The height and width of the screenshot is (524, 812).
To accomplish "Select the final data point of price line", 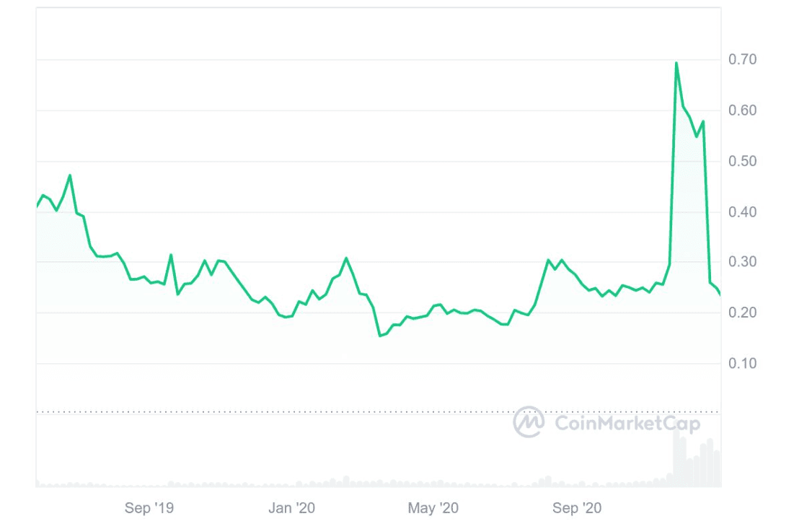I will coord(720,294).
